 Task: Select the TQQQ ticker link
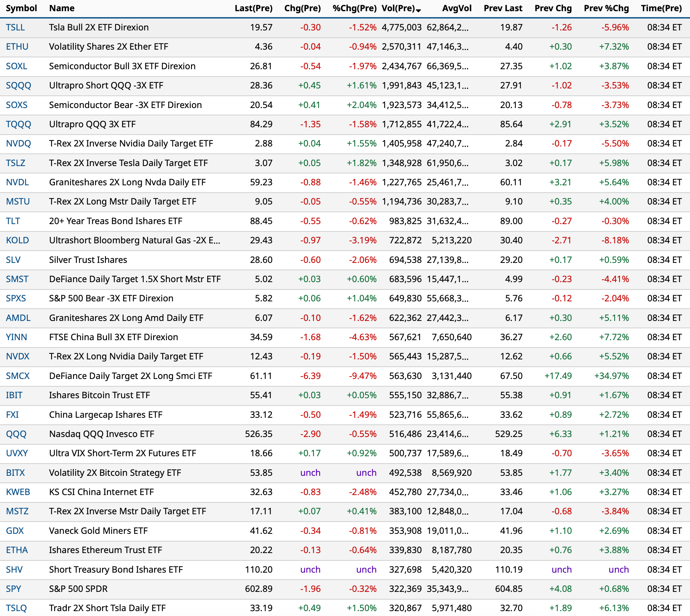coord(19,124)
